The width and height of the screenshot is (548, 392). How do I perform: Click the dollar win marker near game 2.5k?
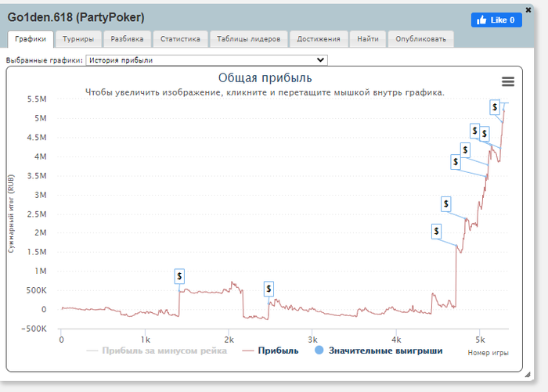pyautogui.click(x=269, y=289)
